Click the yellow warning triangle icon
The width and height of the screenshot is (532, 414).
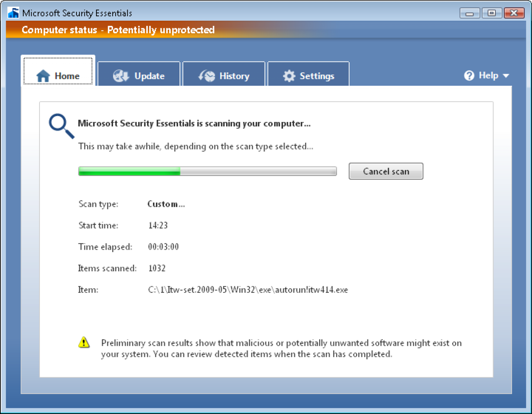[x=84, y=342]
